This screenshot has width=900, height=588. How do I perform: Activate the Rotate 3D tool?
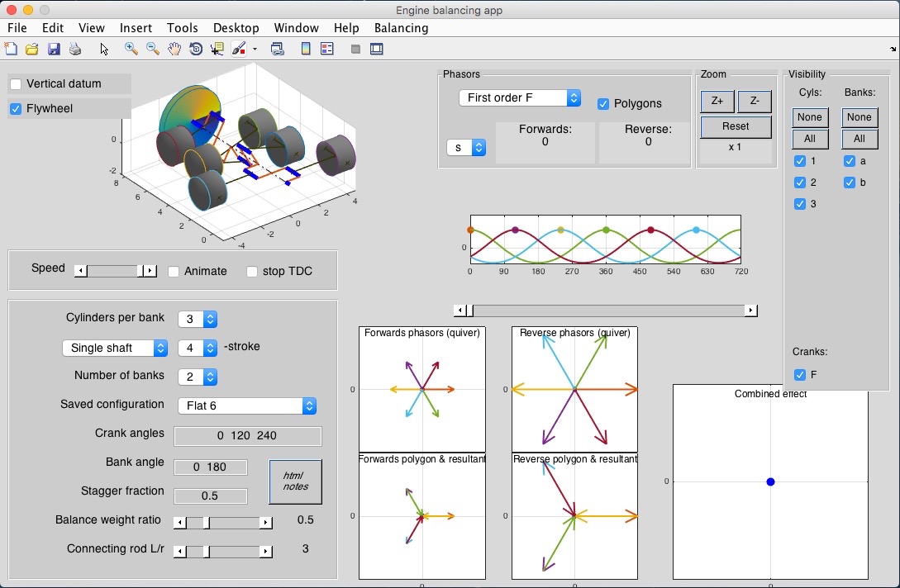coord(196,50)
